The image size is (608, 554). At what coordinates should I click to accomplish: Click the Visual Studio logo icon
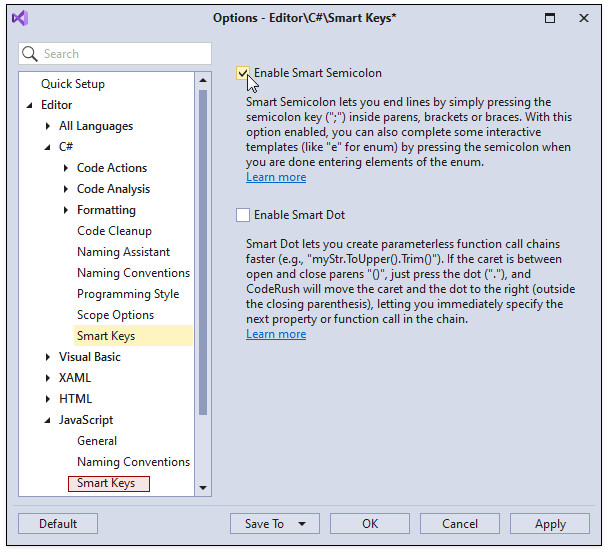tap(20, 18)
